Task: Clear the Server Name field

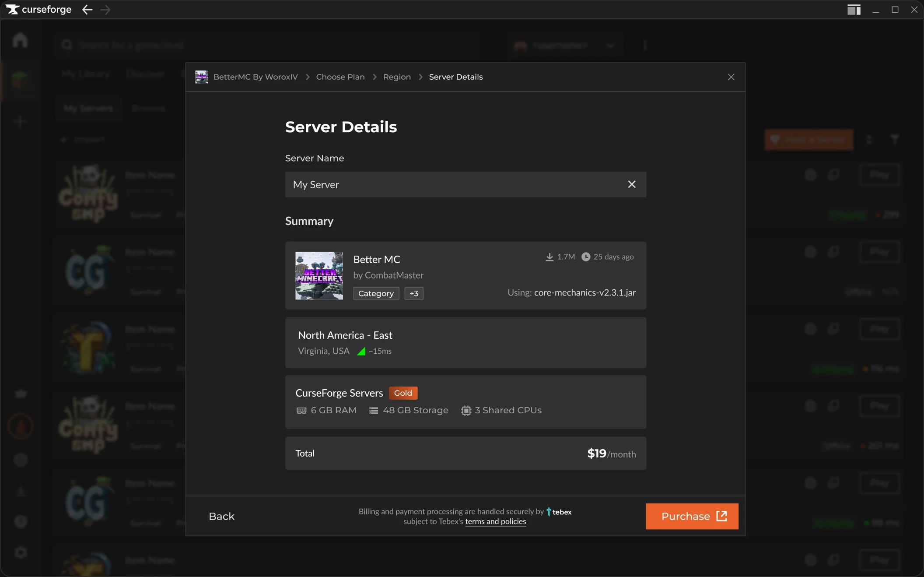Action: point(631,184)
